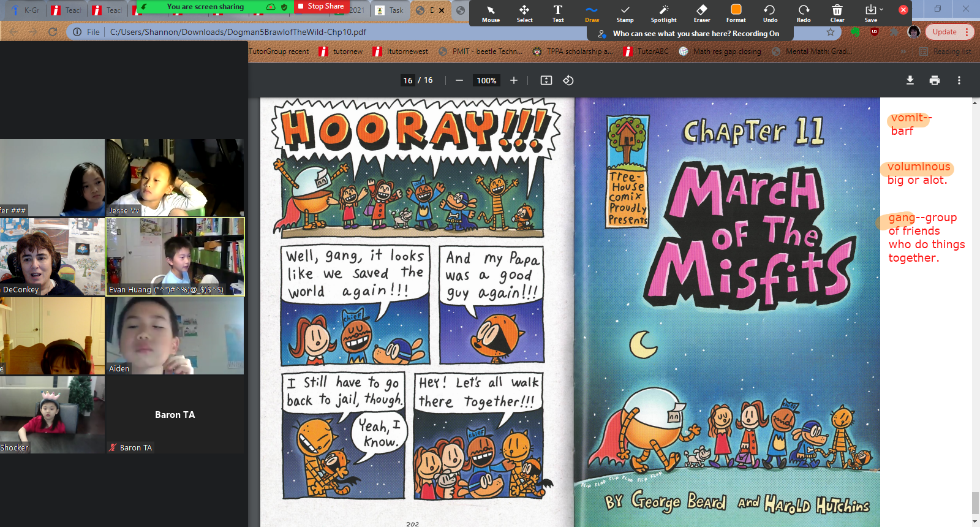
Task: Select Baron TA participant tile
Action: point(175,415)
